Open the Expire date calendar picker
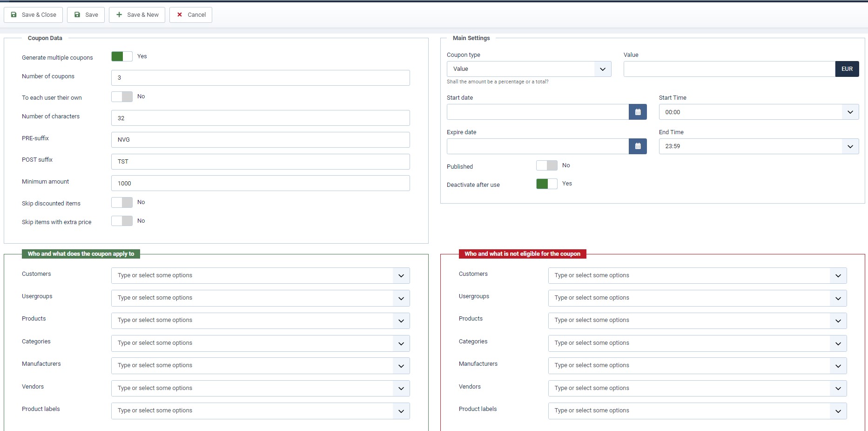The image size is (868, 431). [638, 146]
